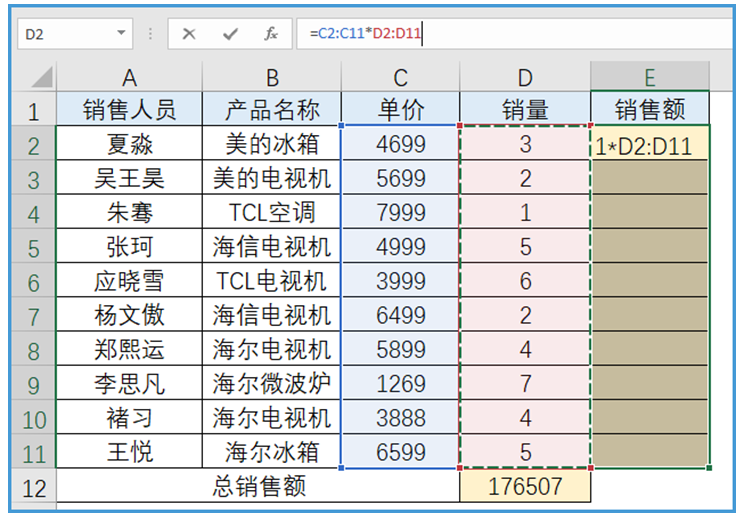The image size is (744, 519).
Task: Click salesperson cell 应晓雪
Action: tap(129, 281)
